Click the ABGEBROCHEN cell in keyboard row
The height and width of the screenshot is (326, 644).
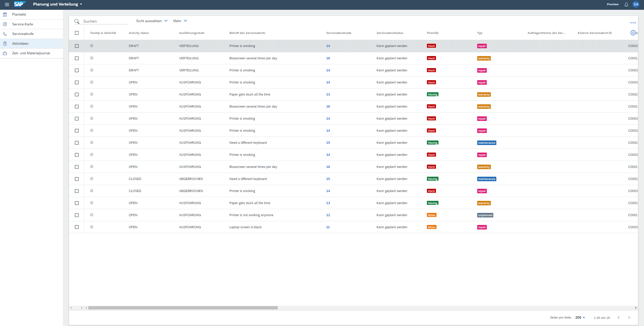(191, 179)
